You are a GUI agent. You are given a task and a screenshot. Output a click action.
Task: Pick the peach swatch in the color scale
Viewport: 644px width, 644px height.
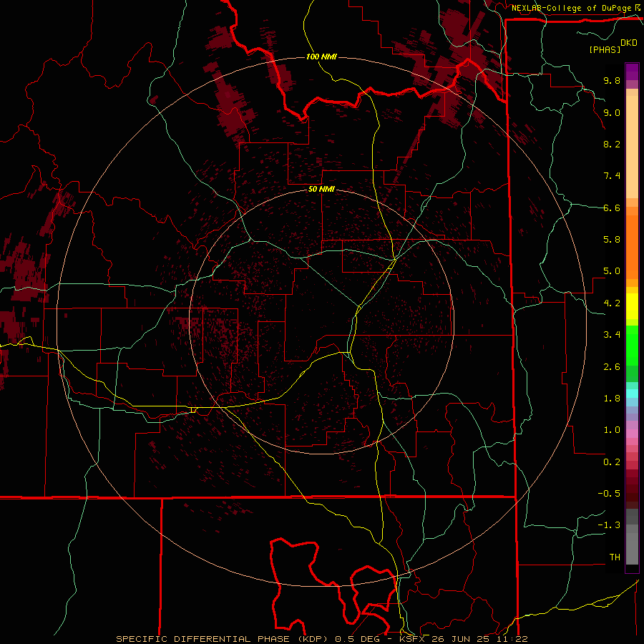[632, 147]
